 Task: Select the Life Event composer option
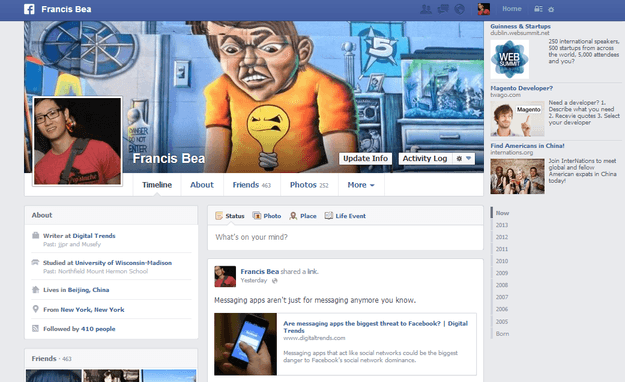(x=345, y=216)
